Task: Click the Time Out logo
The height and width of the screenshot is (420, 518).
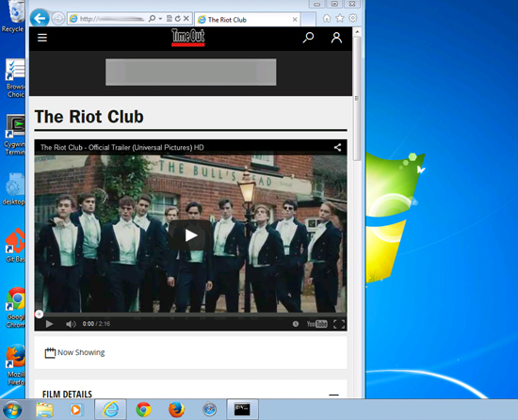Action: click(188, 37)
